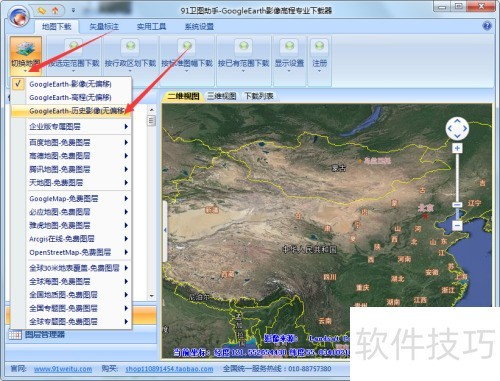This screenshot has width=500, height=381.
Task: Expand the GoogleMap-免费图层 submenu
Action: [71, 198]
